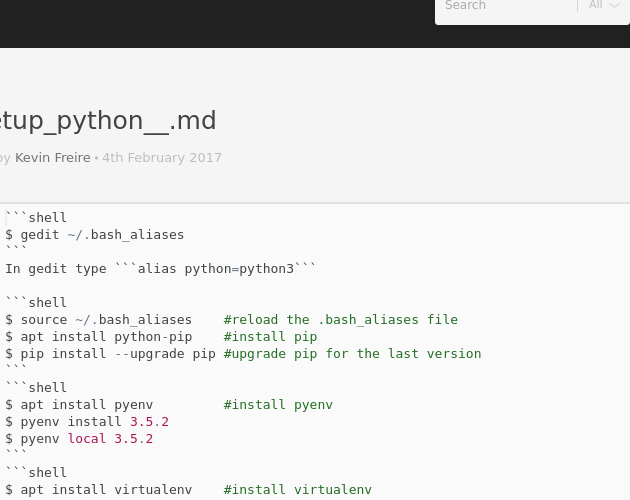Click the #install virtualenv comment
The image size is (630, 500).
[x=298, y=490]
